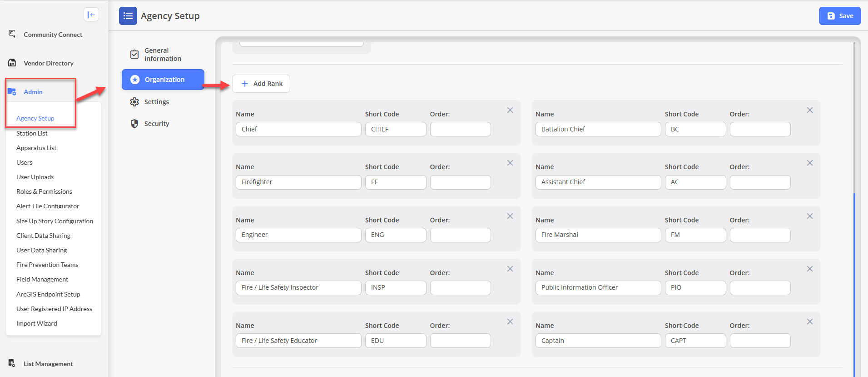
Task: Collapse the sidebar with the arrow icon
Action: tap(91, 15)
